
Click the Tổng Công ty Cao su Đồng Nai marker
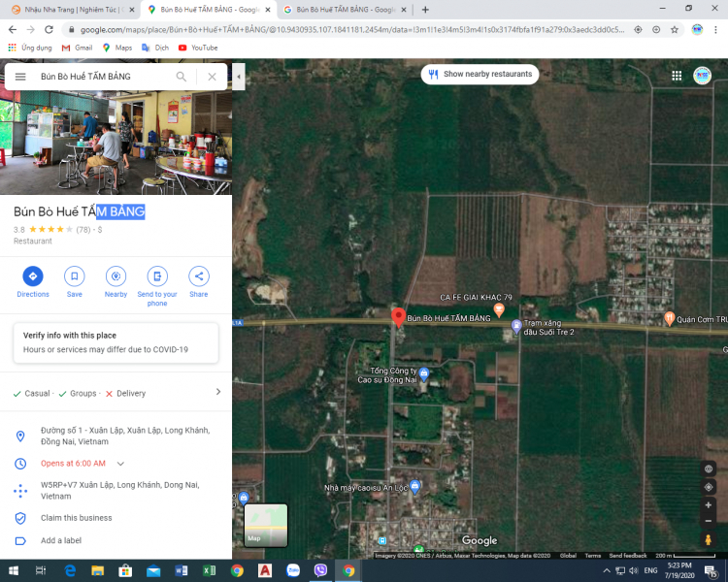[423, 373]
